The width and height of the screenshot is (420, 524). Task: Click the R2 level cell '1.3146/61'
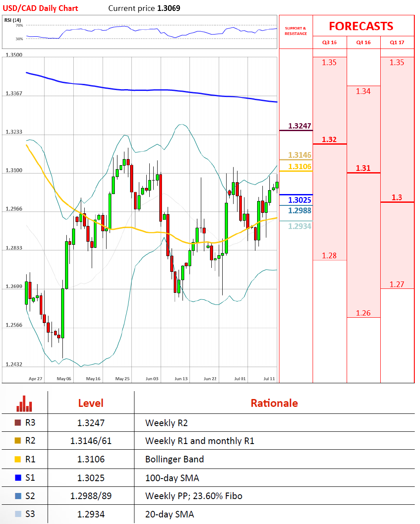click(x=91, y=441)
